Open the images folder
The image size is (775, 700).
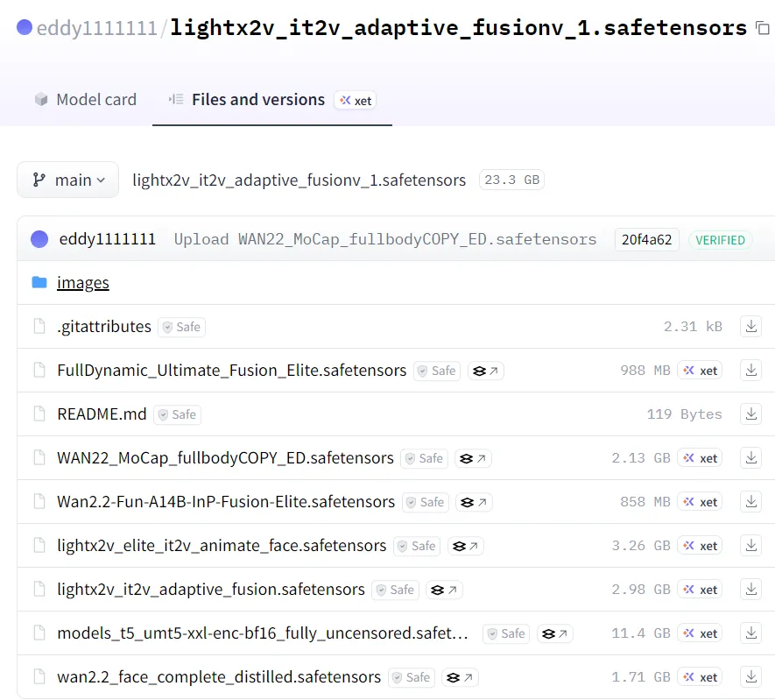(x=82, y=283)
